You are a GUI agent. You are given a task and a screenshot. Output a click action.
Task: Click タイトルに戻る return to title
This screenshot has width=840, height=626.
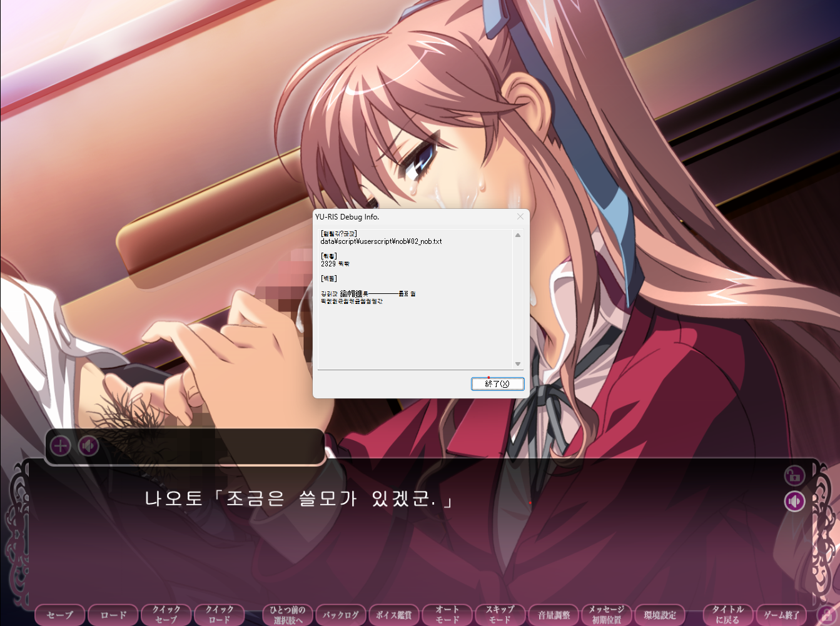tap(728, 615)
